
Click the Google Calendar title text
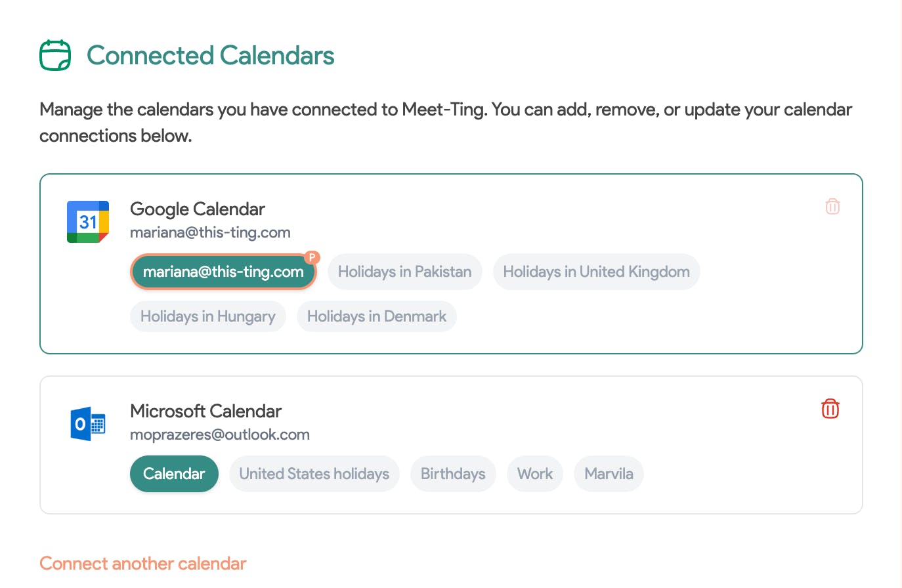coord(197,209)
